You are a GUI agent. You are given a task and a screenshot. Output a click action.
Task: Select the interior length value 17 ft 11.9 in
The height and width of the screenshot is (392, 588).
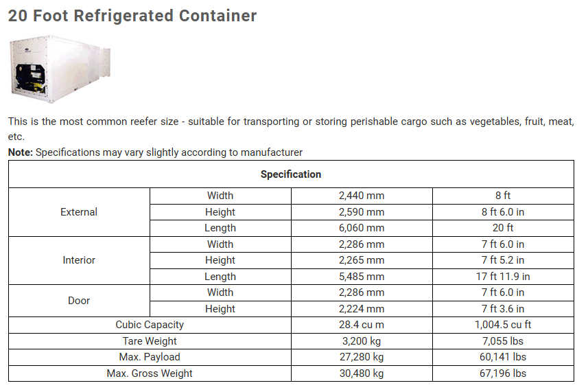pos(502,277)
